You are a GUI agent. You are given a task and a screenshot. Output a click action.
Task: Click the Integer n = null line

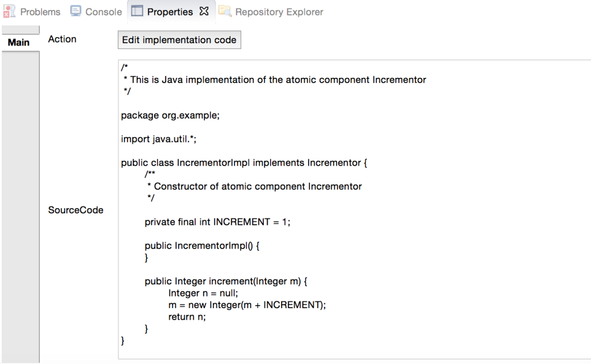pyautogui.click(x=203, y=293)
